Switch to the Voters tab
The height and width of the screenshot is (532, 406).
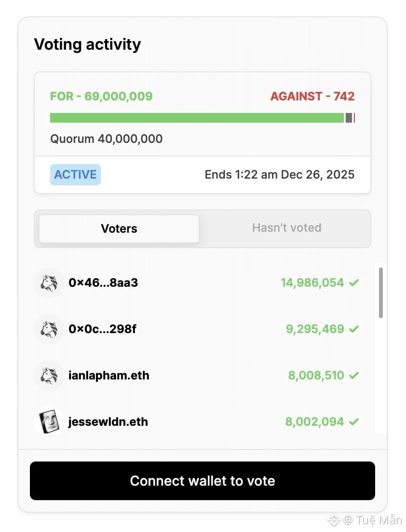[x=119, y=229]
